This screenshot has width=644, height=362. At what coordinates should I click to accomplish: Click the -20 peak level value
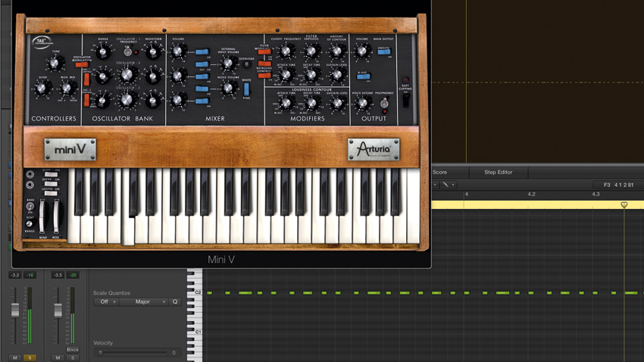[x=73, y=275]
